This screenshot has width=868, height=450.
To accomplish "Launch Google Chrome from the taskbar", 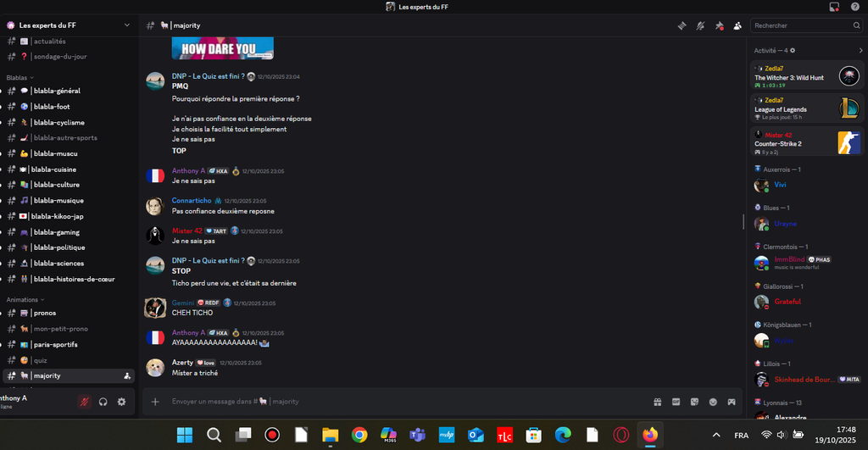I will pos(359,435).
